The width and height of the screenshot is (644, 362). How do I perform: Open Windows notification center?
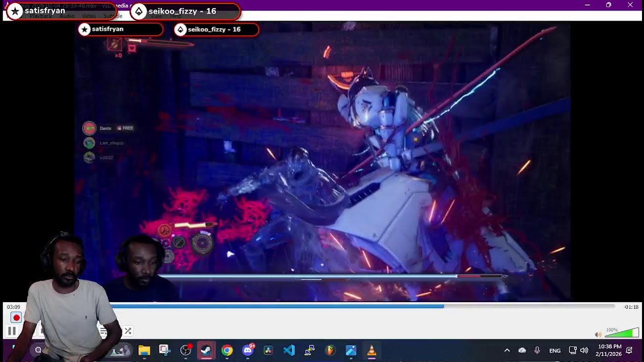[629, 350]
